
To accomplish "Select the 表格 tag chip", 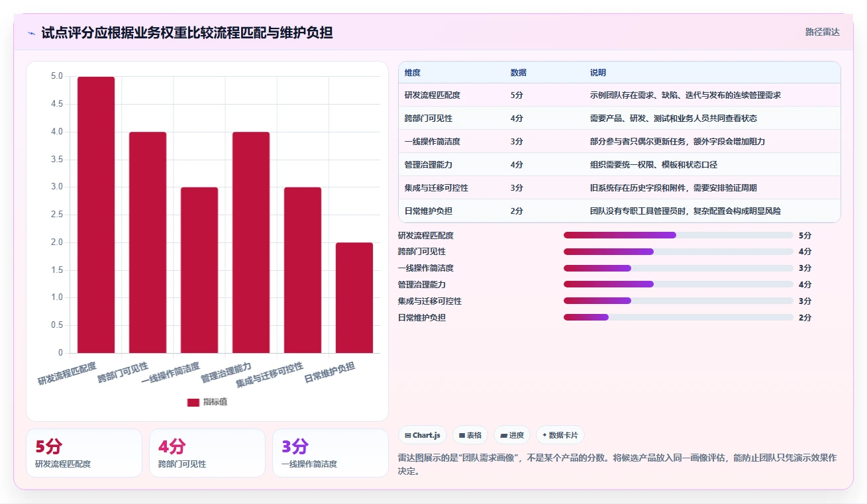I will click(x=470, y=435).
